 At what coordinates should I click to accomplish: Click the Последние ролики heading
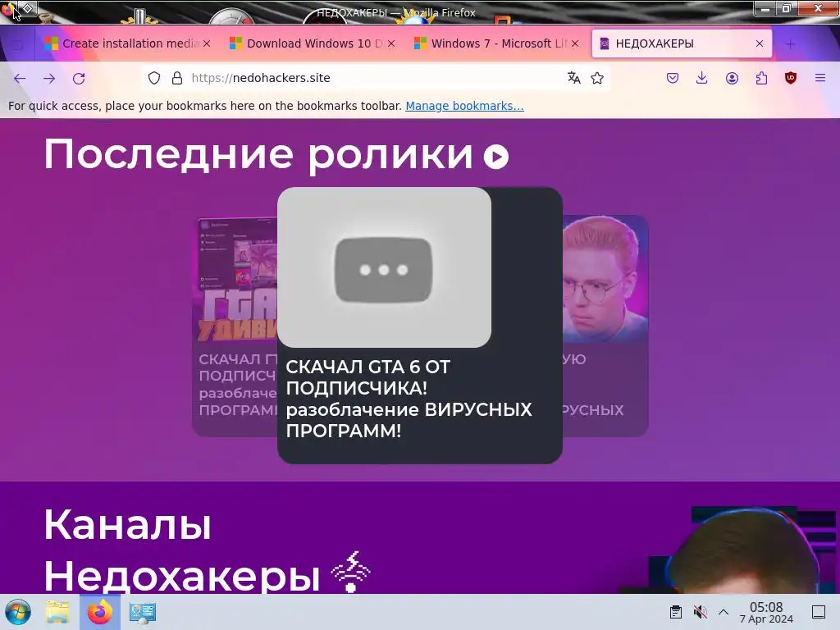click(x=258, y=155)
